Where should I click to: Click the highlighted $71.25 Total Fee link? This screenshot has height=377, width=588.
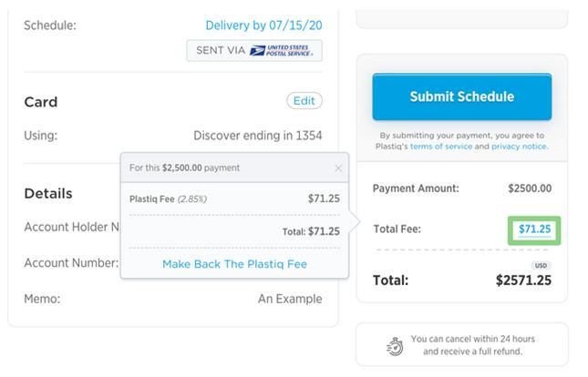coord(534,229)
